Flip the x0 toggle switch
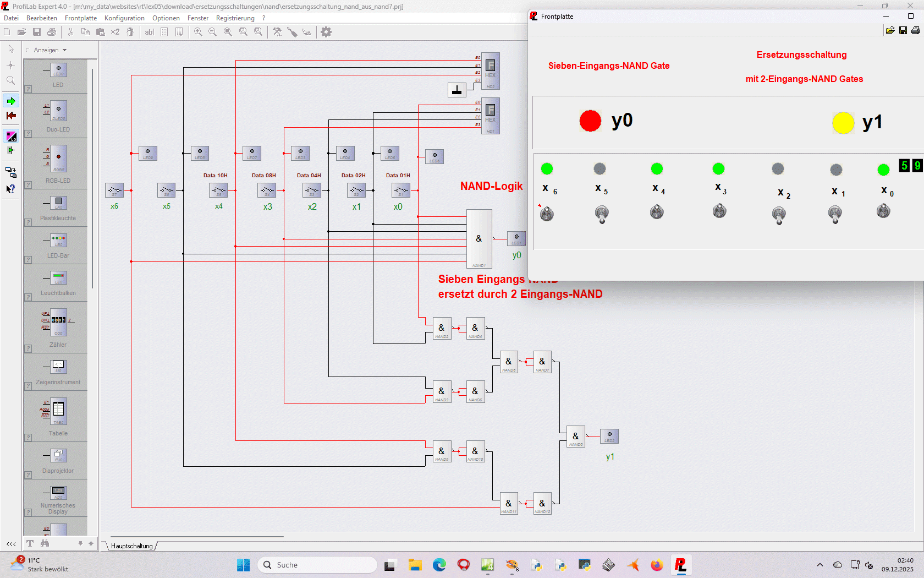This screenshot has width=924, height=578. click(x=883, y=211)
